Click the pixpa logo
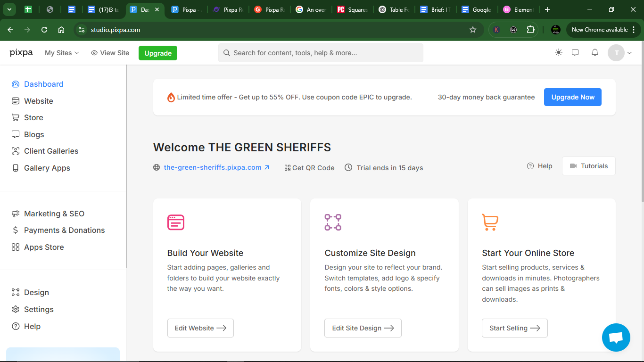The image size is (644, 362). coord(21,53)
